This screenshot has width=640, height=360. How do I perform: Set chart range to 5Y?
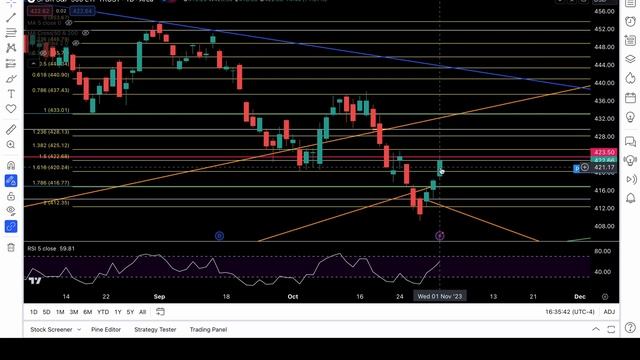[x=130, y=312]
